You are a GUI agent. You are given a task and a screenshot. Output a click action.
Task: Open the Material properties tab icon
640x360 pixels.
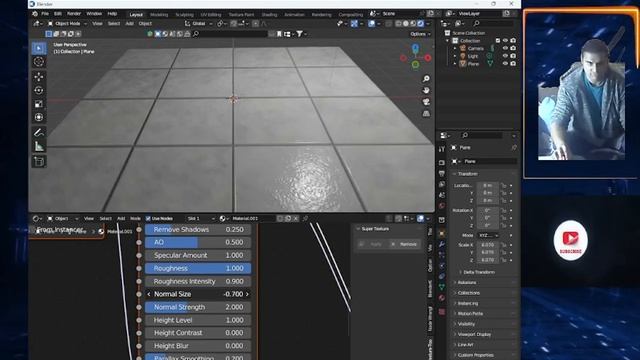coord(442,298)
